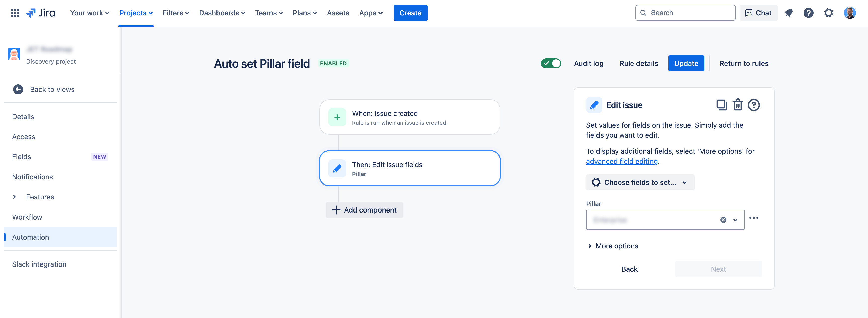
Task: Disable the automation rule toggle
Action: tap(551, 63)
